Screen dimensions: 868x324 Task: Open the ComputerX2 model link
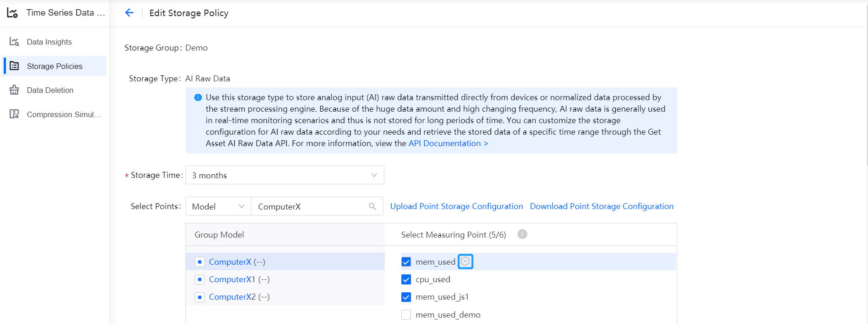point(232,297)
